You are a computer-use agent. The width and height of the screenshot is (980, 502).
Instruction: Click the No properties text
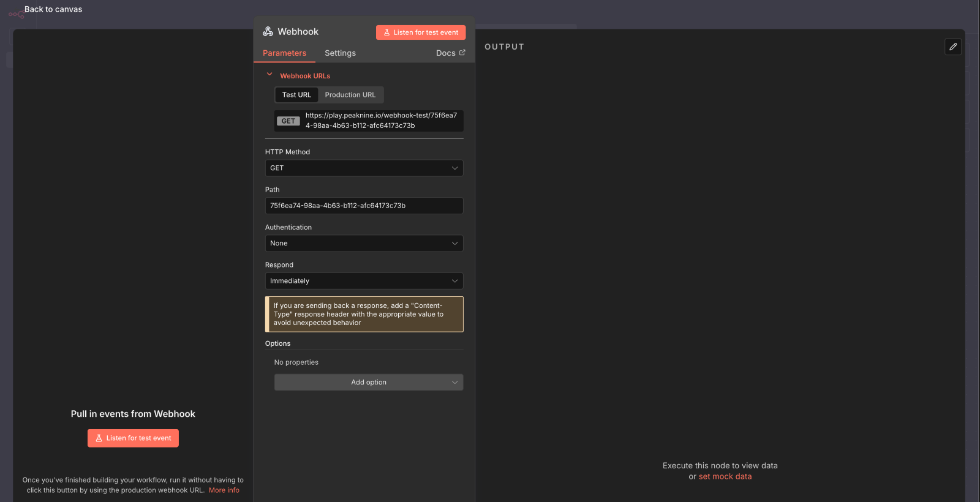296,362
